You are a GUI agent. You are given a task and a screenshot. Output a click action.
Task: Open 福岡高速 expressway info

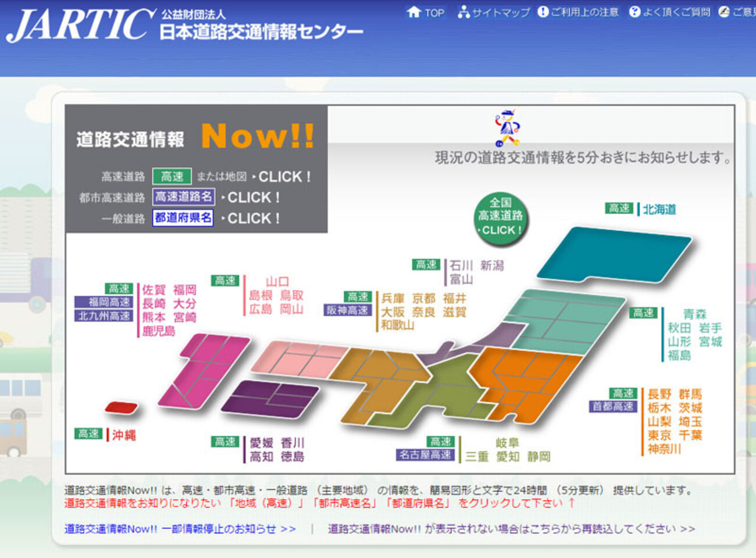pos(104,302)
